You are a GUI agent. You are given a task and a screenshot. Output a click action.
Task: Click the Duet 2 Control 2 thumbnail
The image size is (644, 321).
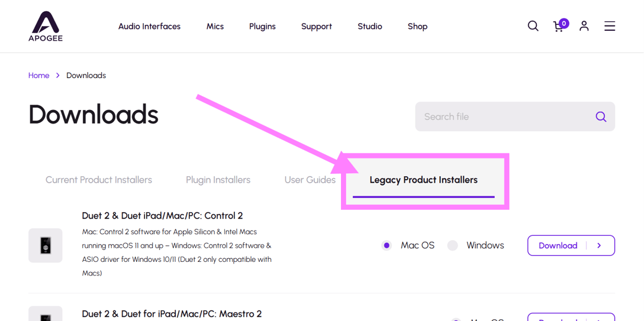coord(46,245)
